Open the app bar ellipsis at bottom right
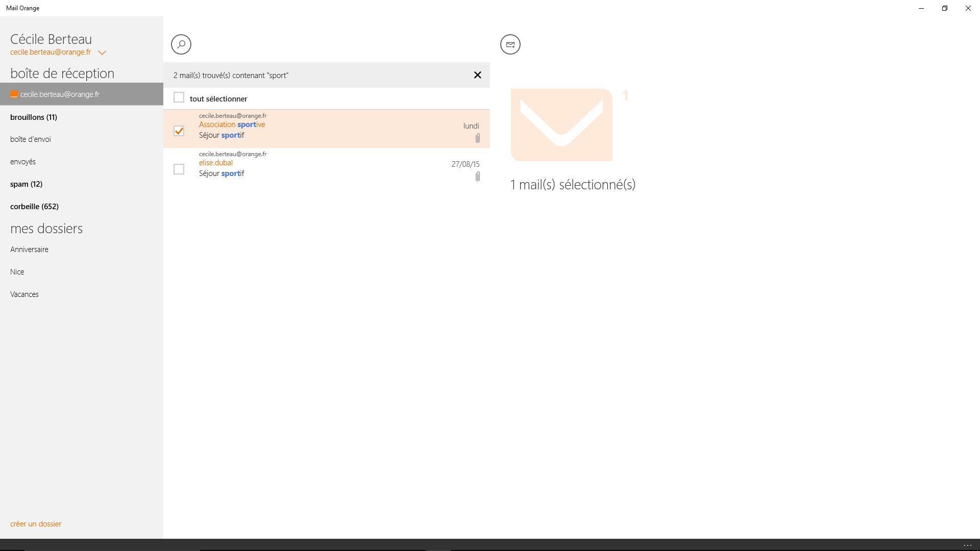Image resolution: width=980 pixels, height=551 pixels. click(x=967, y=545)
